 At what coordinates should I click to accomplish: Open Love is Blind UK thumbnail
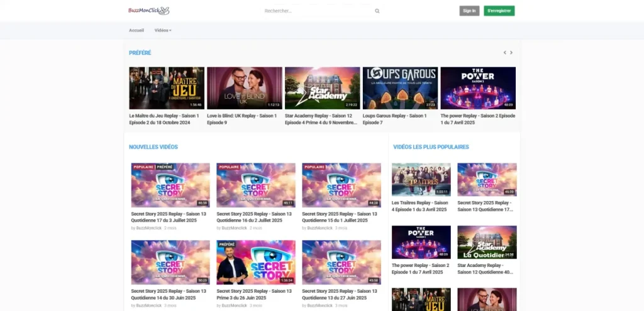coord(245,88)
